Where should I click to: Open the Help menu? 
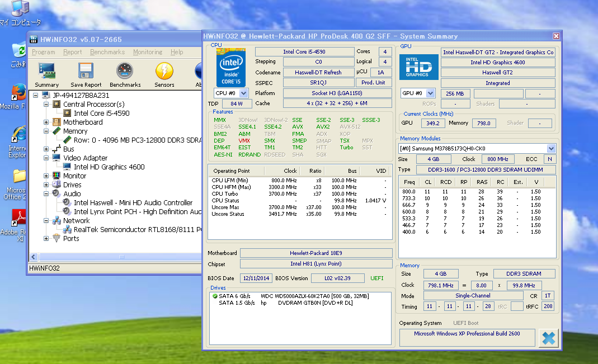click(177, 52)
